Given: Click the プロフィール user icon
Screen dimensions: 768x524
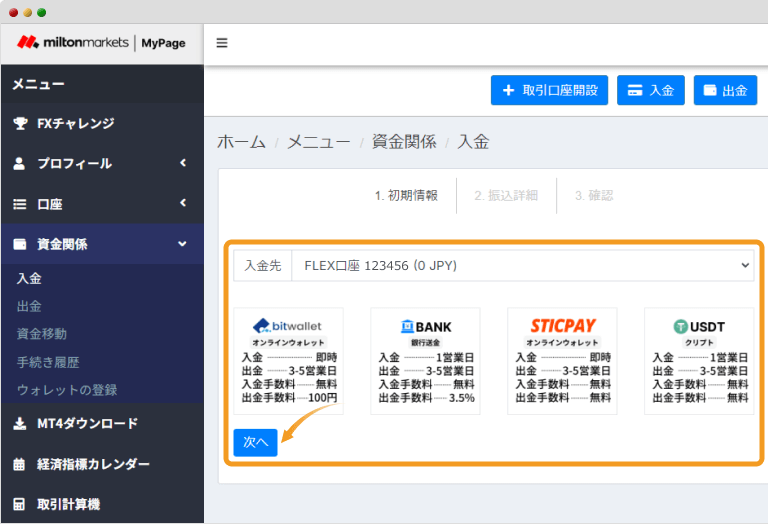Looking at the screenshot, I should coord(19,164).
